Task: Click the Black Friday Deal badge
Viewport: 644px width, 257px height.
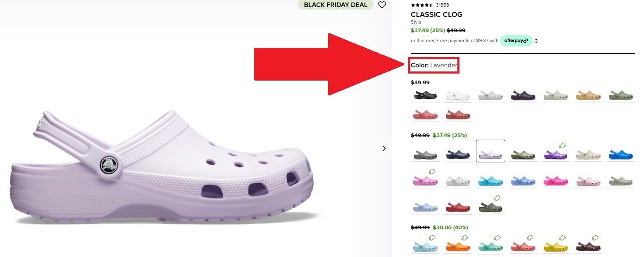Action: point(335,5)
